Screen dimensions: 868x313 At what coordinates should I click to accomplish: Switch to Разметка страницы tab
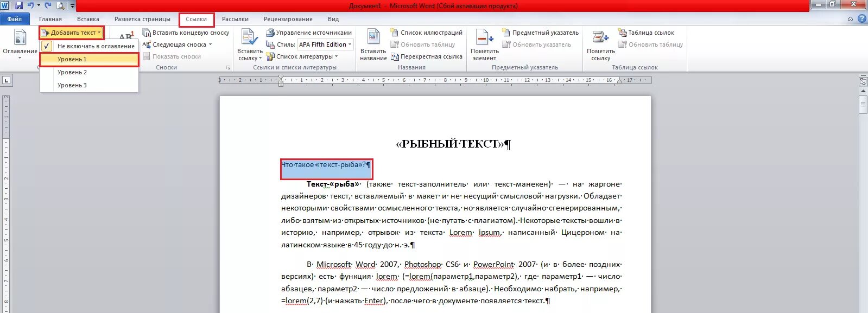142,19
